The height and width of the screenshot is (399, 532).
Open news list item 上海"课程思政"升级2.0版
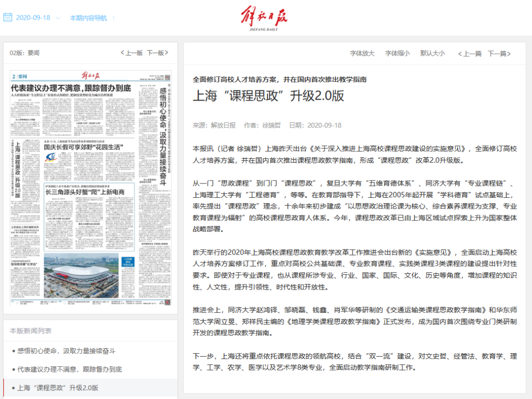click(58, 388)
